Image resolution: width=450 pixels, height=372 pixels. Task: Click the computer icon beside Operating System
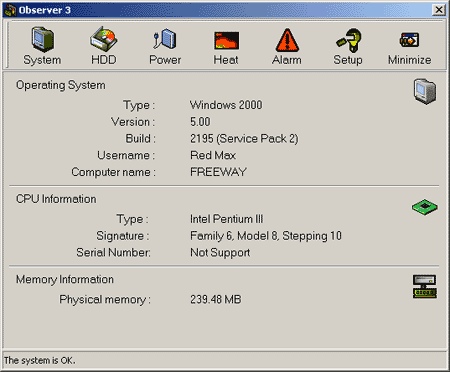pos(425,91)
